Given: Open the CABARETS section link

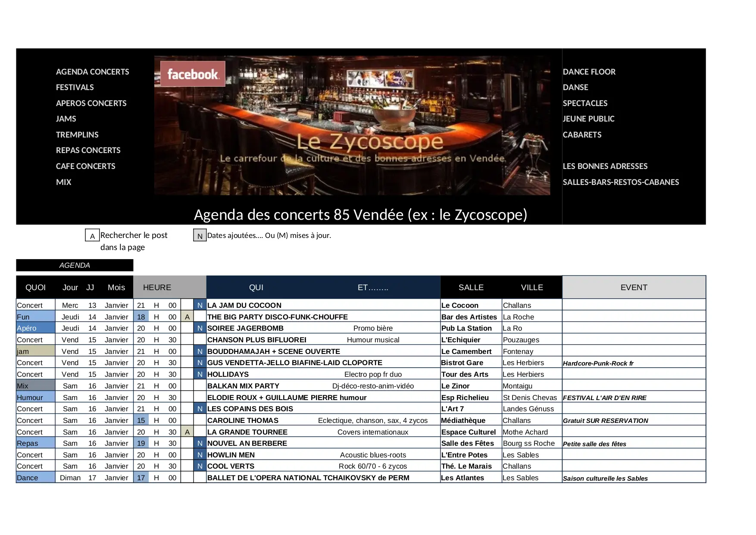Looking at the screenshot, I should coord(582,135).
